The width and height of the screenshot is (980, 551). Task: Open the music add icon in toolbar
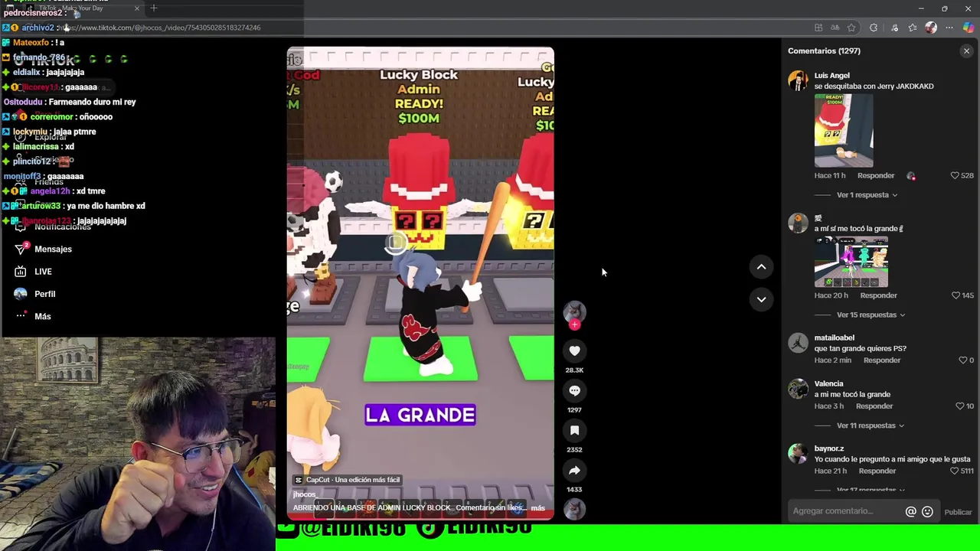tap(894, 28)
